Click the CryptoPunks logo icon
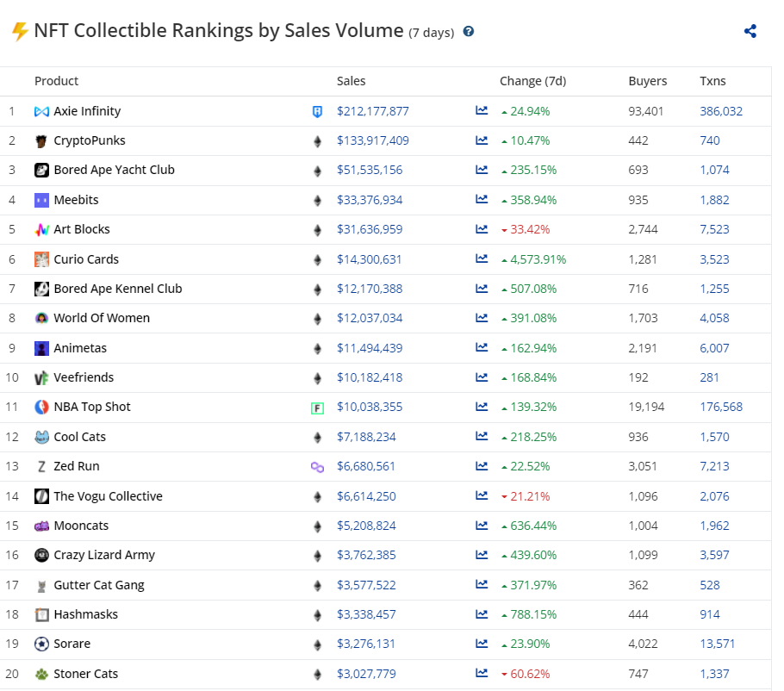 coord(41,141)
